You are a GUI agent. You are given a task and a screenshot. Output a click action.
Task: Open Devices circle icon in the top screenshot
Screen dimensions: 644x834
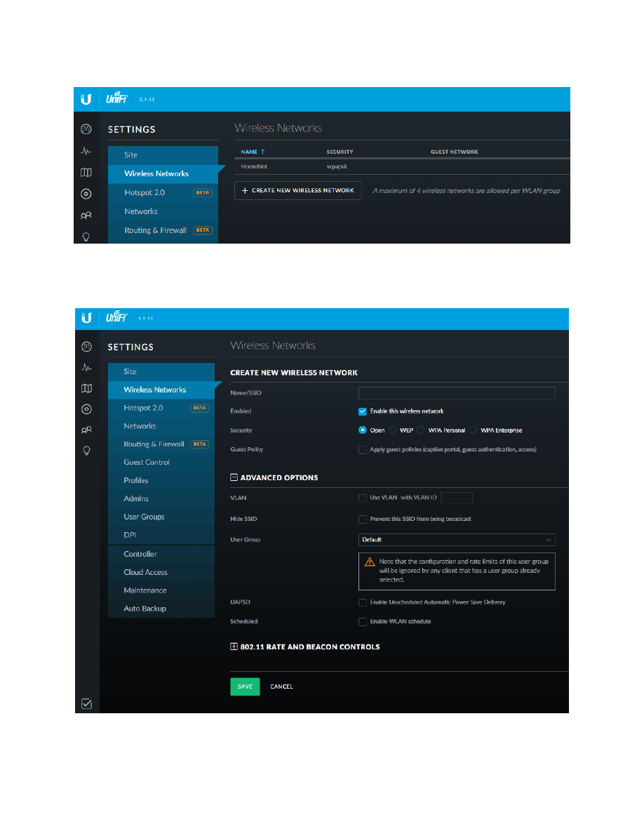(x=86, y=194)
